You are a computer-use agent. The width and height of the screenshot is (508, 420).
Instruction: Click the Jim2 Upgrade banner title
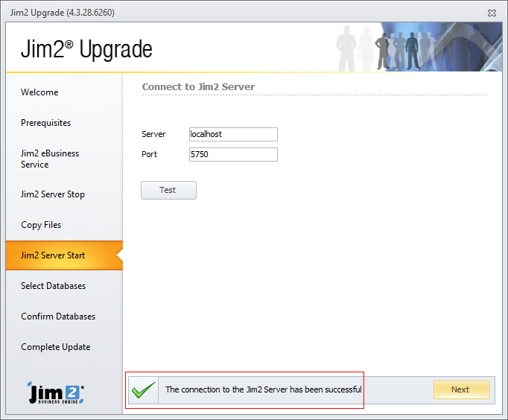pos(86,49)
